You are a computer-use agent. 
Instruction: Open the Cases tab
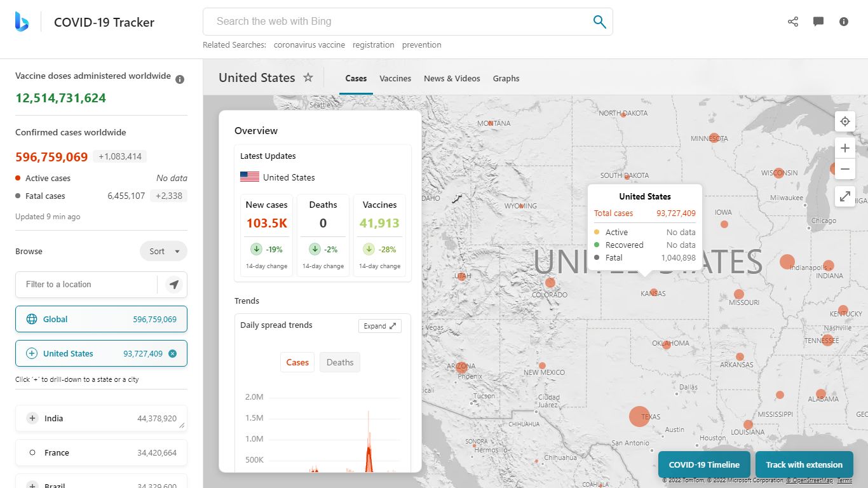click(356, 78)
